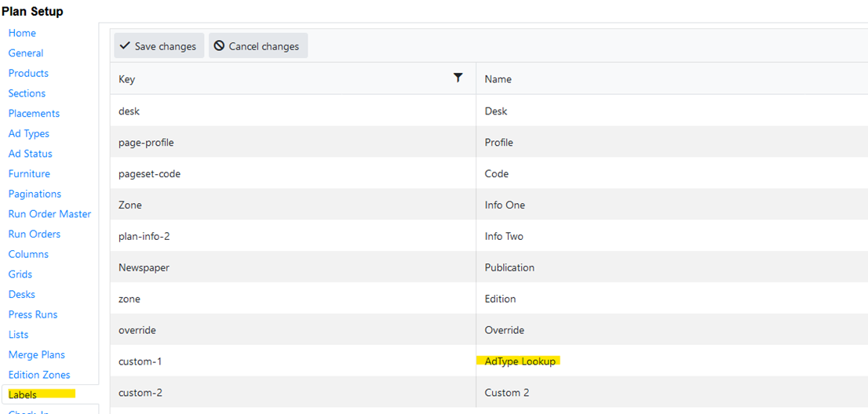Open Run Order Master
This screenshot has width=868, height=414.
49,214
